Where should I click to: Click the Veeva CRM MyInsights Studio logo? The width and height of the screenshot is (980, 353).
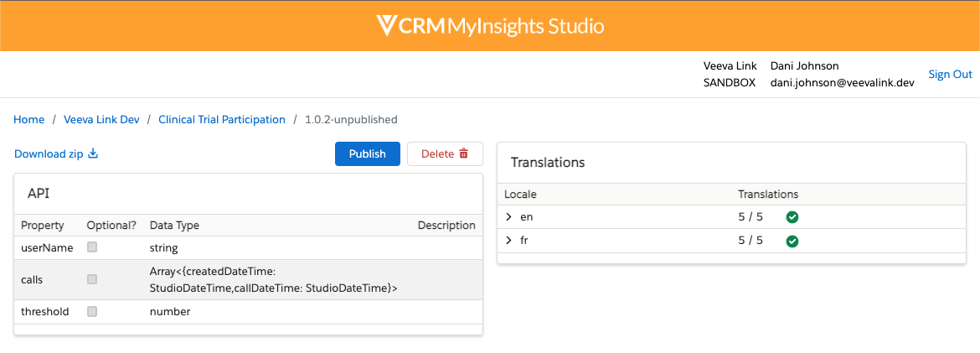490,25
